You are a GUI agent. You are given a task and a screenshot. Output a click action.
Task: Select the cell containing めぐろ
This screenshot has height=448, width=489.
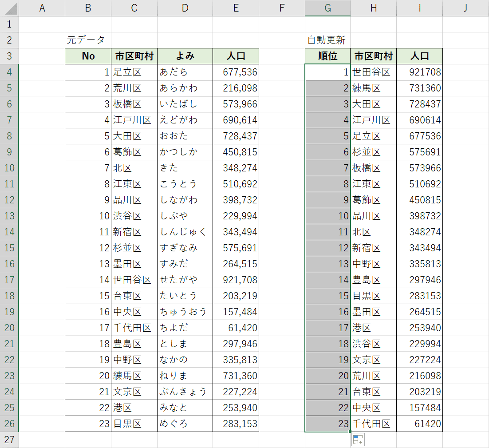click(185, 424)
